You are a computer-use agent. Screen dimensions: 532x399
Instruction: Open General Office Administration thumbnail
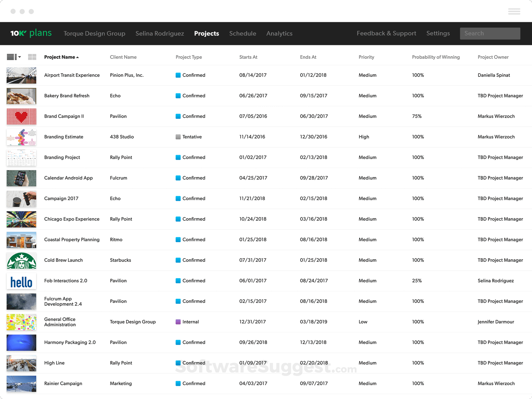21,322
